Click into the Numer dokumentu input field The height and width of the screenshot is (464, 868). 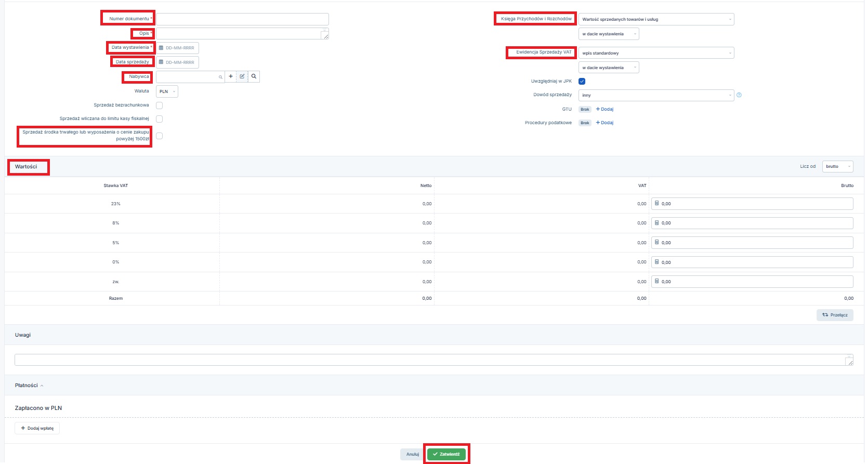[x=242, y=19]
